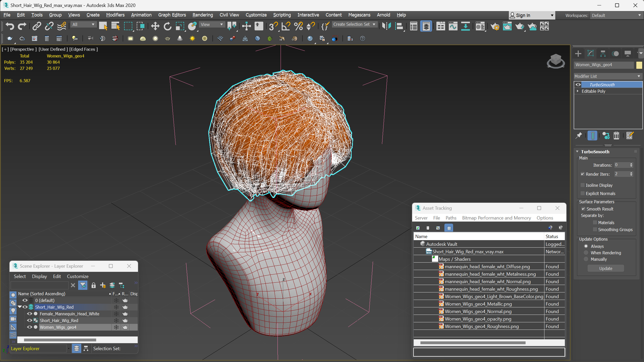Click the Update button
This screenshot has width=644, height=362.
(x=606, y=268)
